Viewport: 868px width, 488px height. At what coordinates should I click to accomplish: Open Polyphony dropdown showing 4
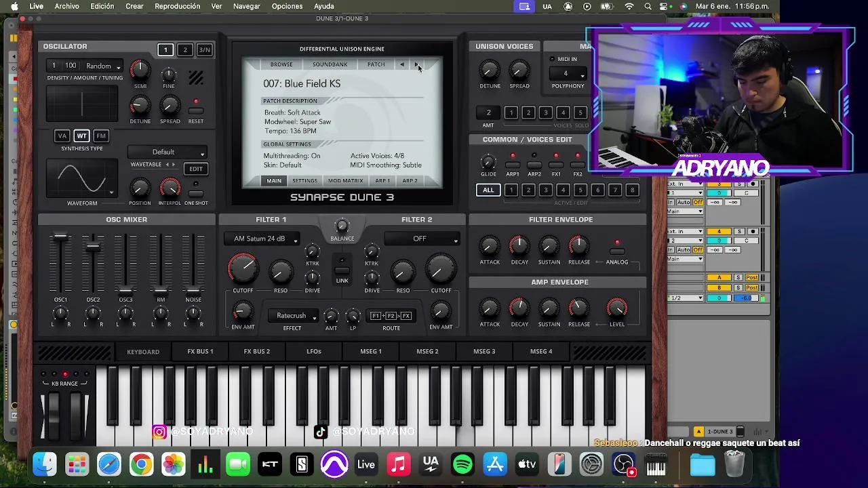coord(568,73)
